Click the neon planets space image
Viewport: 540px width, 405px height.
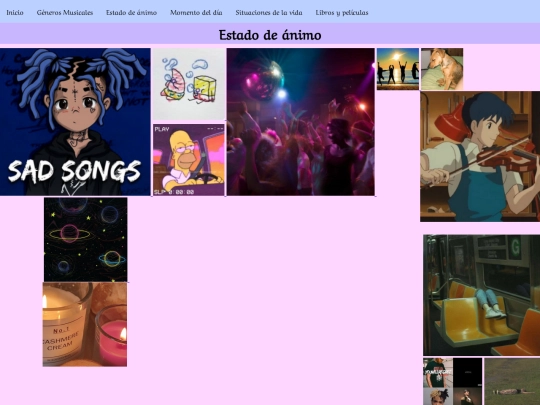click(x=85, y=239)
